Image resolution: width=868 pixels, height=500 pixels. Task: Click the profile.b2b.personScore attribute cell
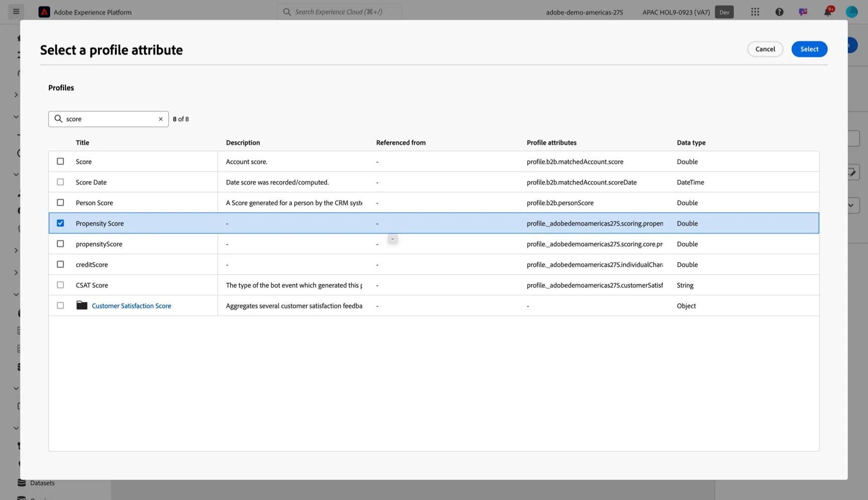(x=560, y=203)
